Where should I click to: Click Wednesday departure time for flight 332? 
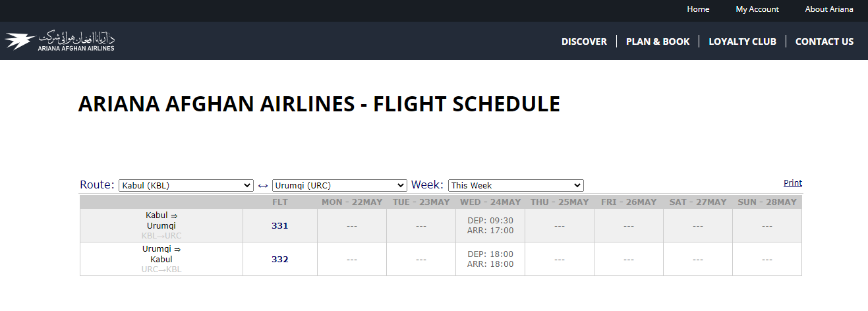[x=490, y=254]
